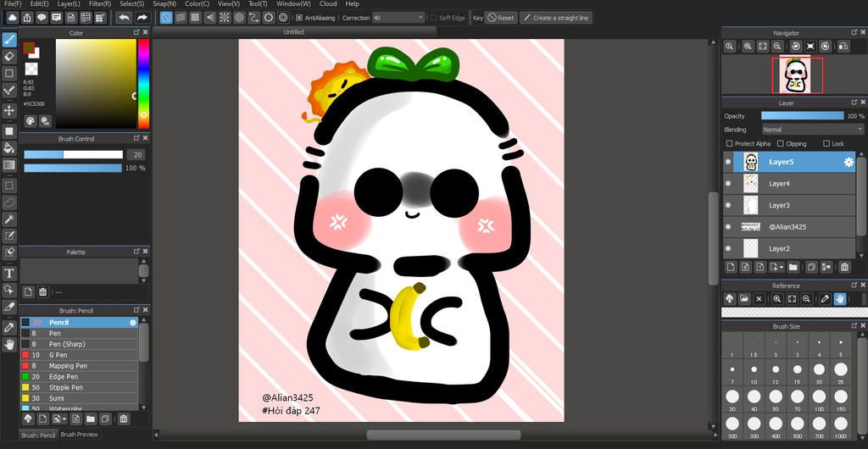The height and width of the screenshot is (449, 868).
Task: Enable the layer Lock checkbox
Action: (826, 144)
